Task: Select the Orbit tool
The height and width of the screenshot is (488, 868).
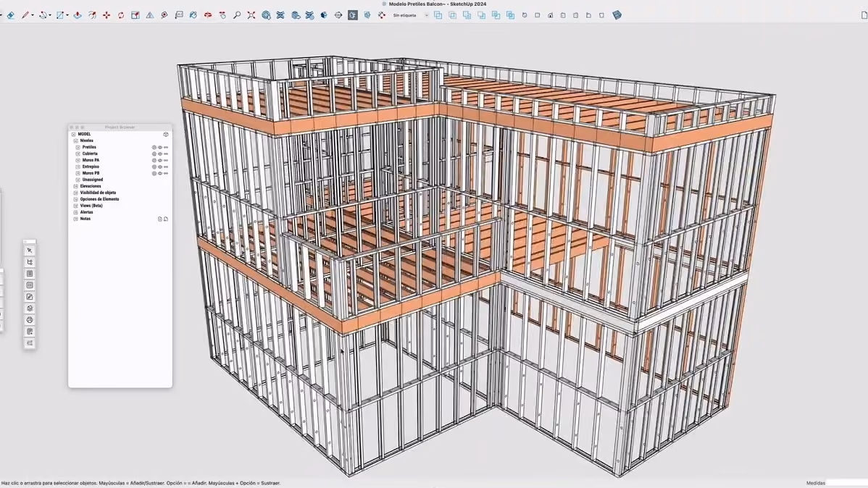Action: [208, 15]
